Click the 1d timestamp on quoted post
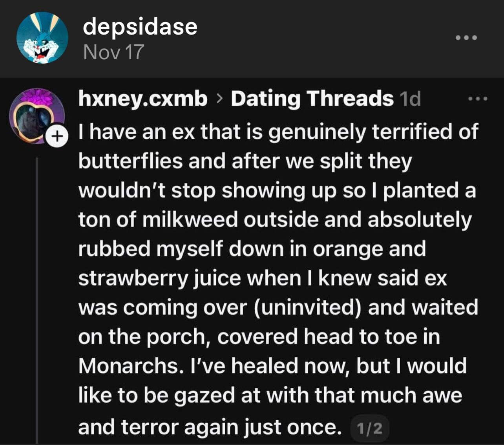Viewport: 504px width, 445px height. pyautogui.click(x=410, y=99)
